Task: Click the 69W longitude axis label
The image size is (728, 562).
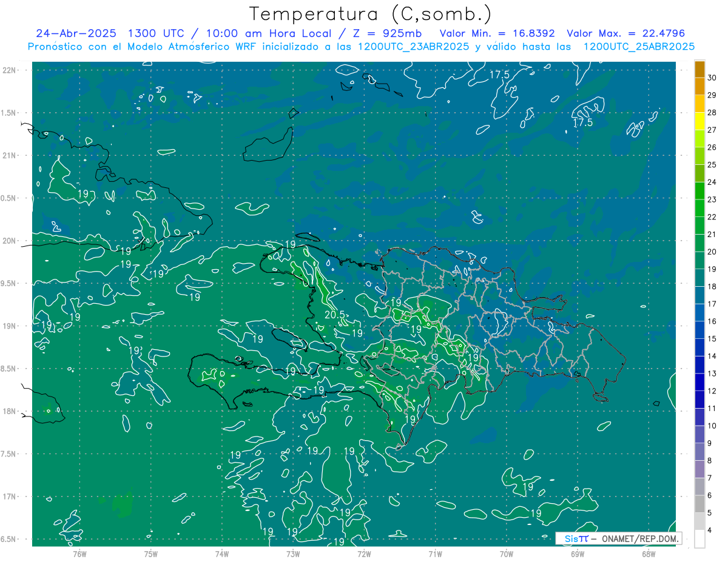Action: pyautogui.click(x=578, y=554)
